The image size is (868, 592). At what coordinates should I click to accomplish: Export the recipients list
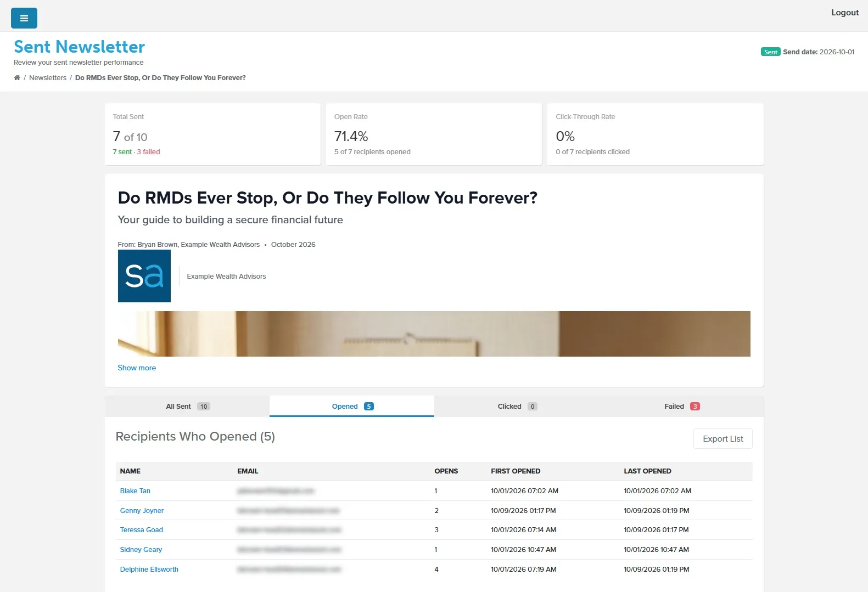723,439
